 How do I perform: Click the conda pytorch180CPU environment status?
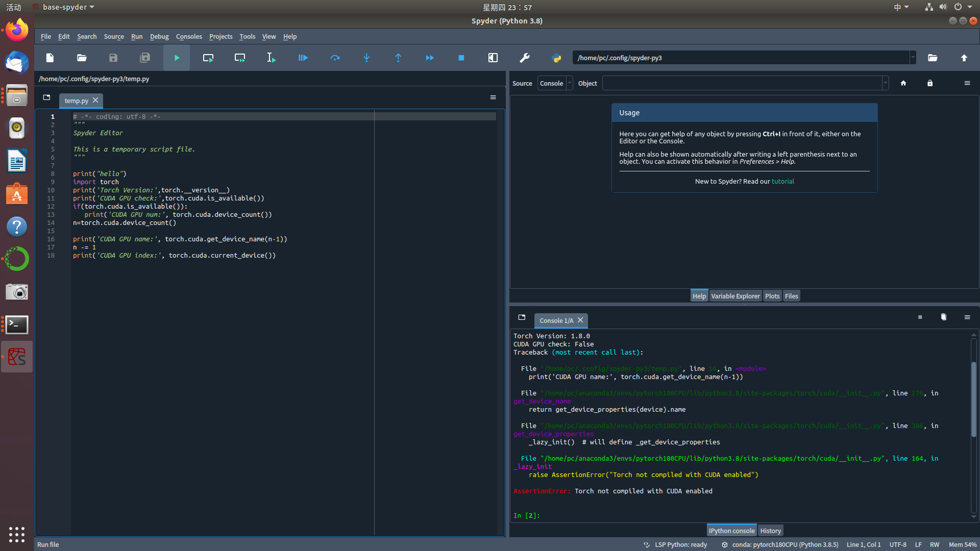tap(780, 544)
